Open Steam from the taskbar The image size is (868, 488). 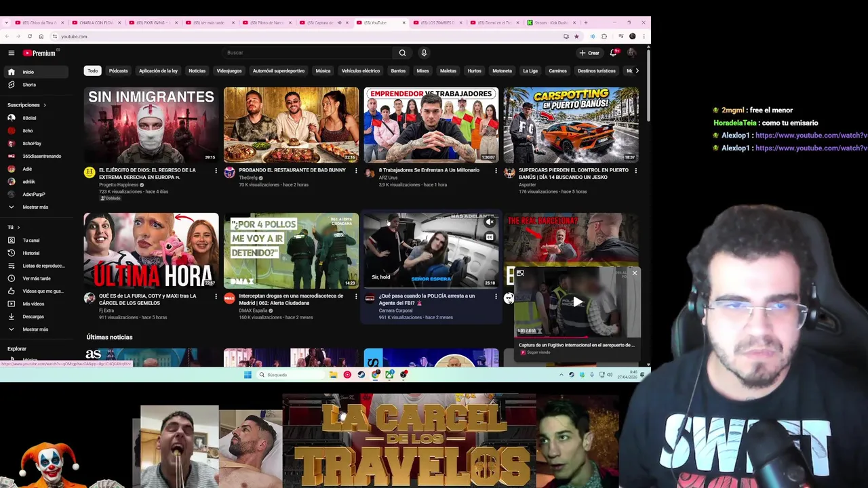click(x=361, y=375)
